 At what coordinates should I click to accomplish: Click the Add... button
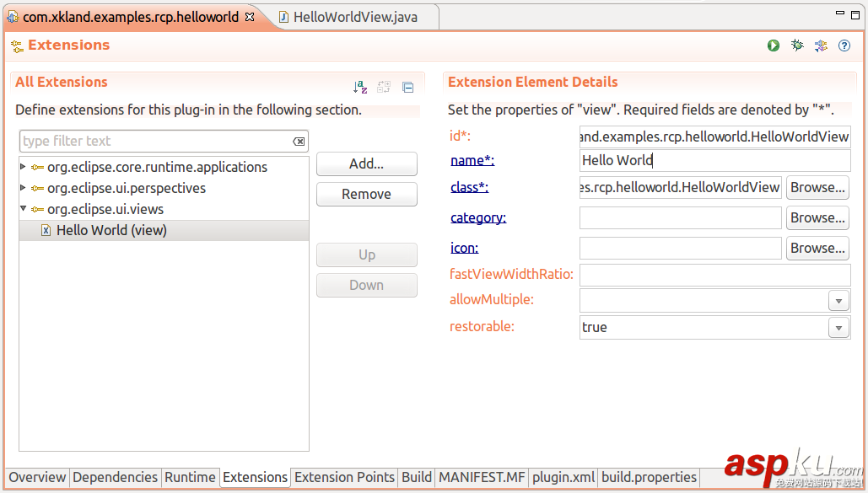[366, 163]
